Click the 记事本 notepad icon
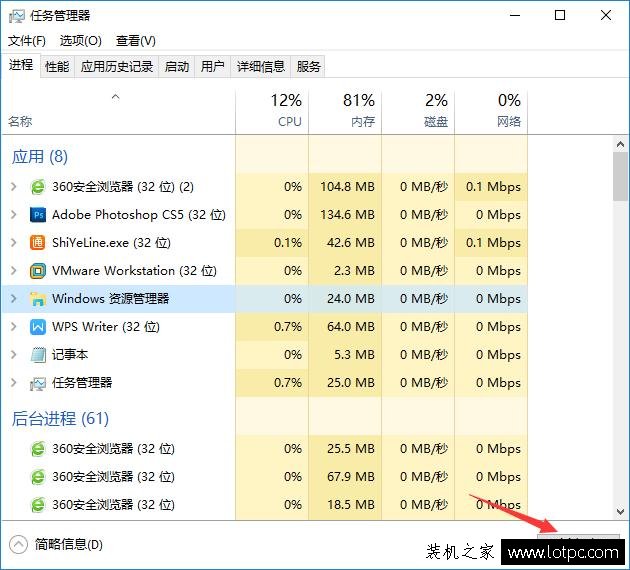Image resolution: width=630 pixels, height=570 pixels. tap(38, 355)
